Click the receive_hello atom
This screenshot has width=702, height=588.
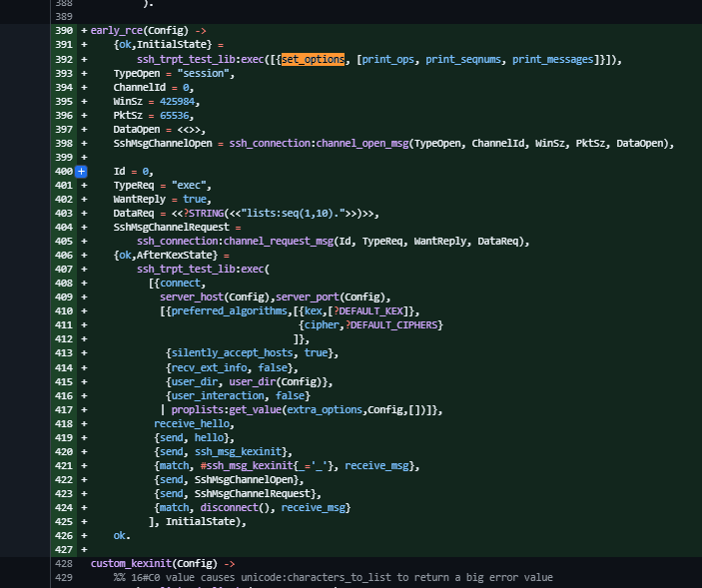pyautogui.click(x=192, y=423)
